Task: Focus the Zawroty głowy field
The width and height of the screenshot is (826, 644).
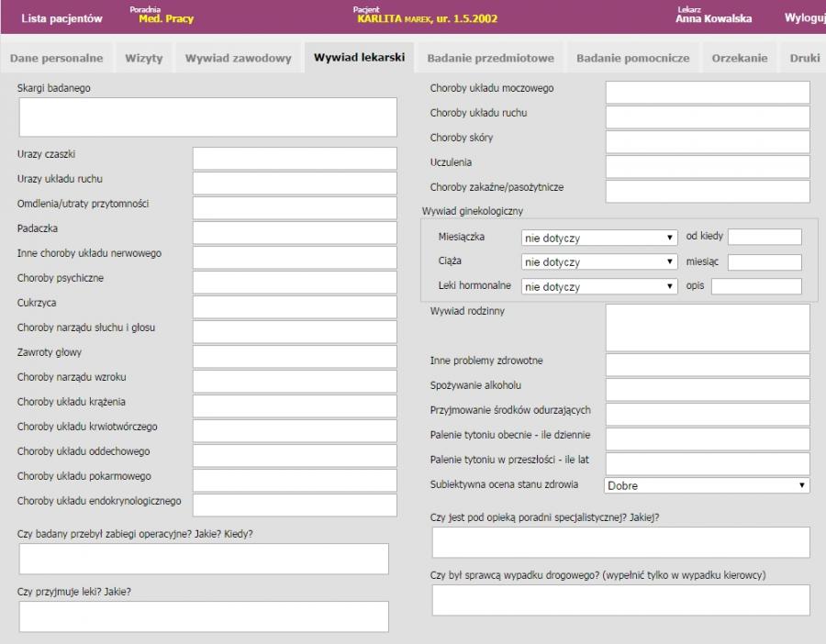Action: point(295,357)
